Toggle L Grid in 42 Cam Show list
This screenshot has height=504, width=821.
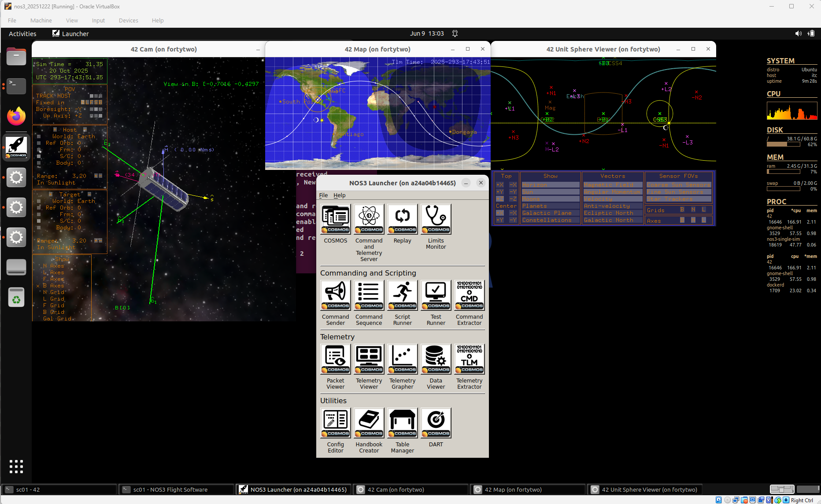(x=54, y=299)
